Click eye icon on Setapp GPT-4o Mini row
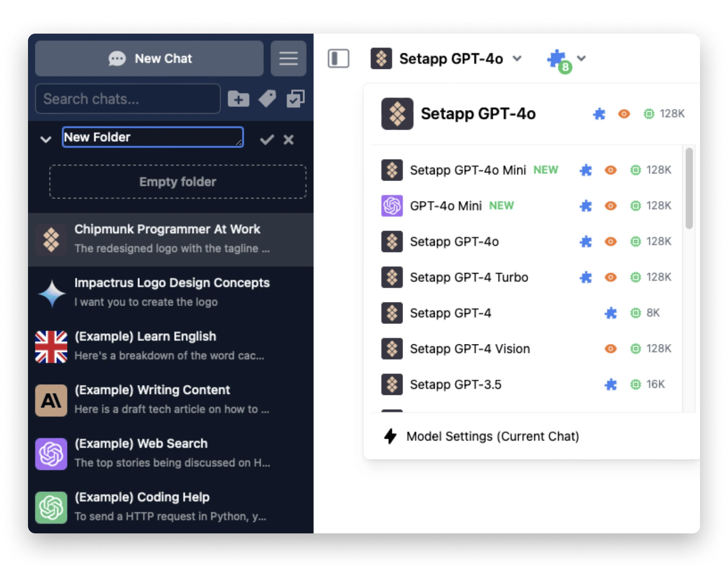728x567 pixels. click(x=610, y=170)
